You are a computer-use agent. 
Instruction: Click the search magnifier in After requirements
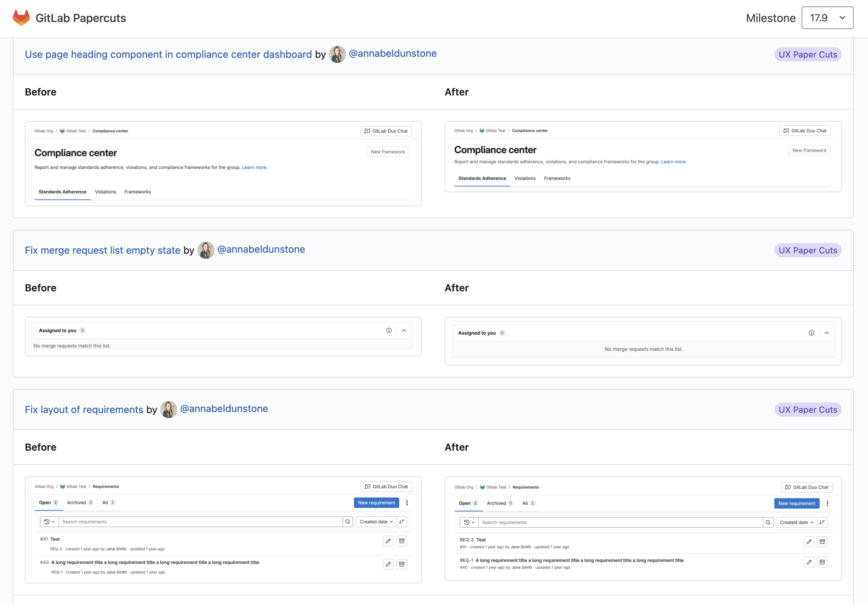767,522
